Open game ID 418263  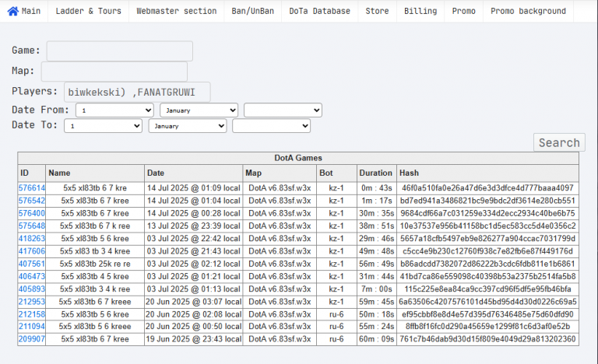click(x=32, y=238)
